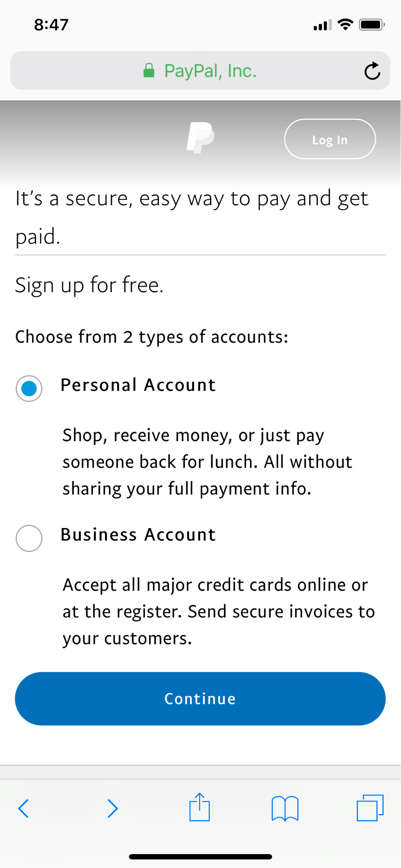The height and width of the screenshot is (868, 401).
Task: Tap the 8:47 clock in status bar
Action: click(51, 25)
